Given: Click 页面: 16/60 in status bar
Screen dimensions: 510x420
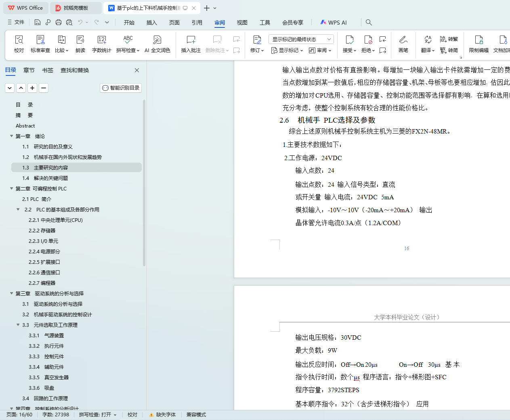Looking at the screenshot, I should 19,415.
